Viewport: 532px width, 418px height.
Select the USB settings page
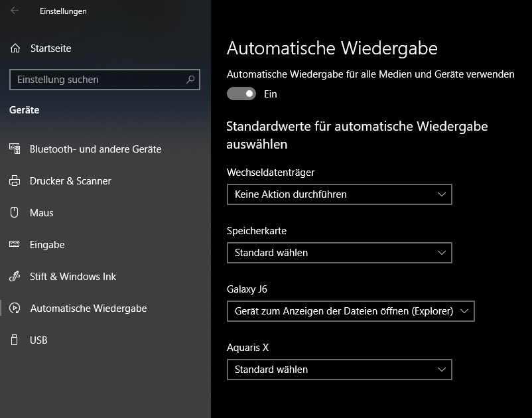pyautogui.click(x=38, y=340)
